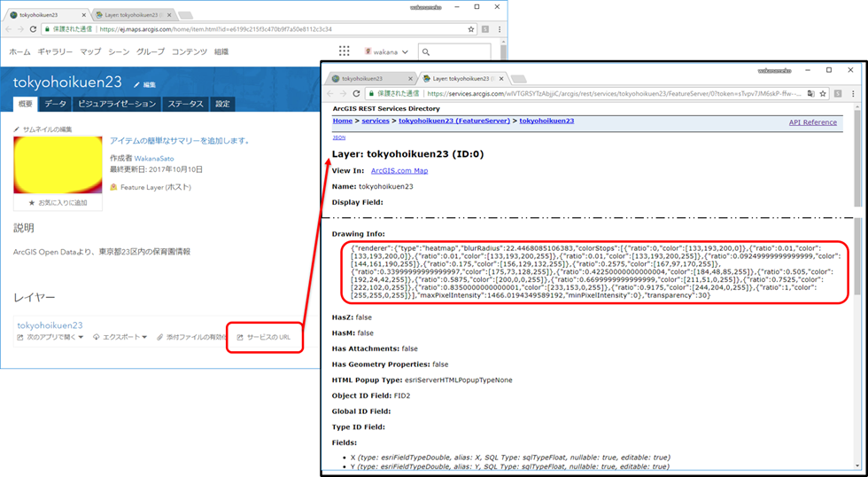Click the yellow heatmap item thumbnail

click(x=58, y=165)
